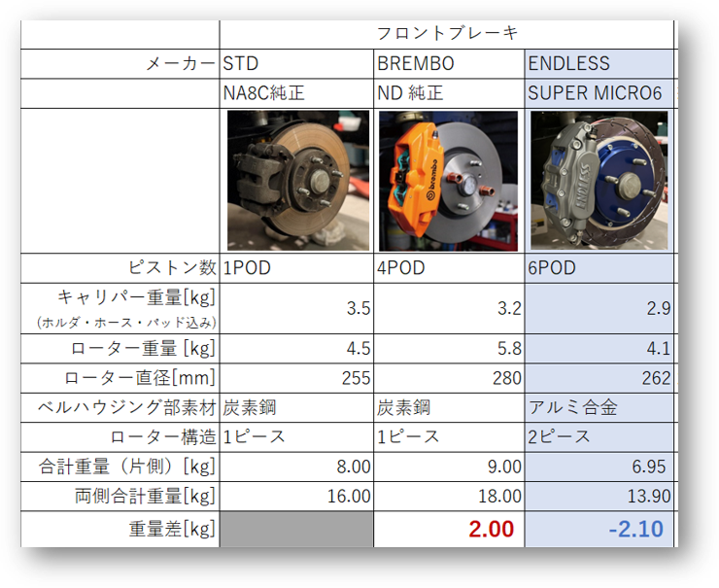This screenshot has width=719, height=588.
Task: Select the 2ピース cell
Action: [x=599, y=437]
